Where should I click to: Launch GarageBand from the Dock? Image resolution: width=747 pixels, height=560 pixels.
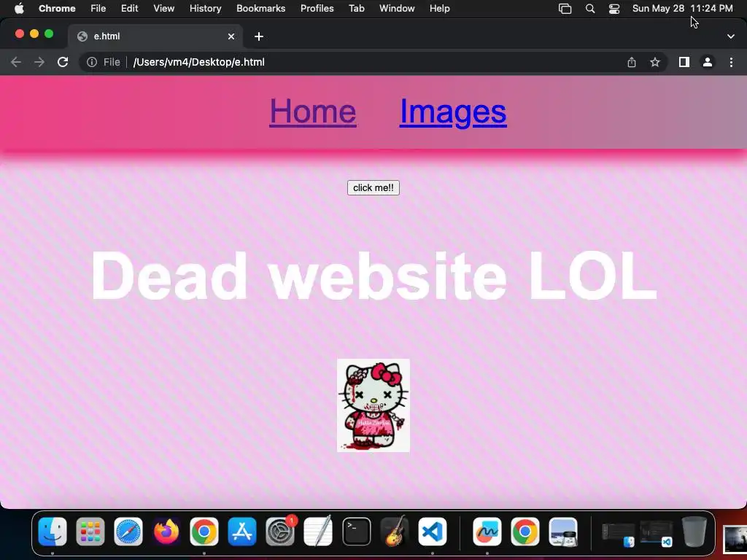[x=395, y=532]
